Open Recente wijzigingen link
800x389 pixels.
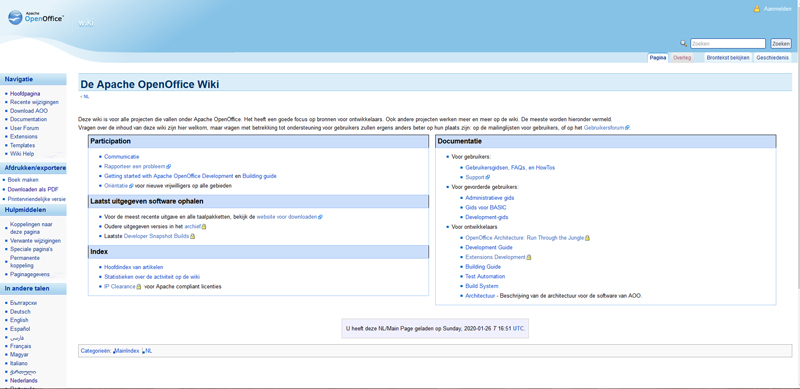click(34, 102)
